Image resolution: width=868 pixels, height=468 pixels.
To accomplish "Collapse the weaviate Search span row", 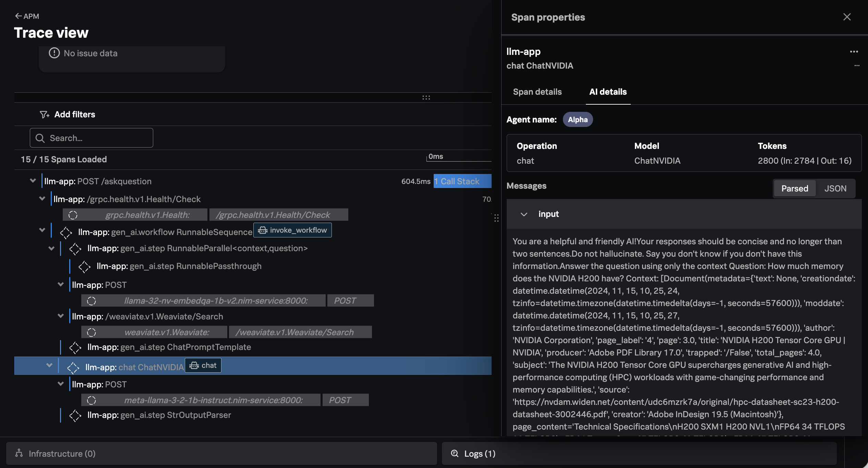I will (61, 316).
